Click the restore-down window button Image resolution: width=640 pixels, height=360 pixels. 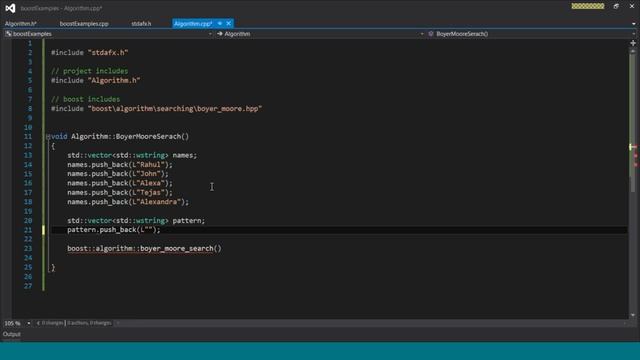pos(616,6)
